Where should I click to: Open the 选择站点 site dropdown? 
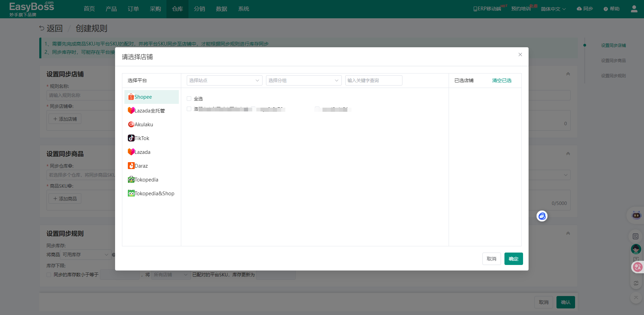click(x=225, y=80)
